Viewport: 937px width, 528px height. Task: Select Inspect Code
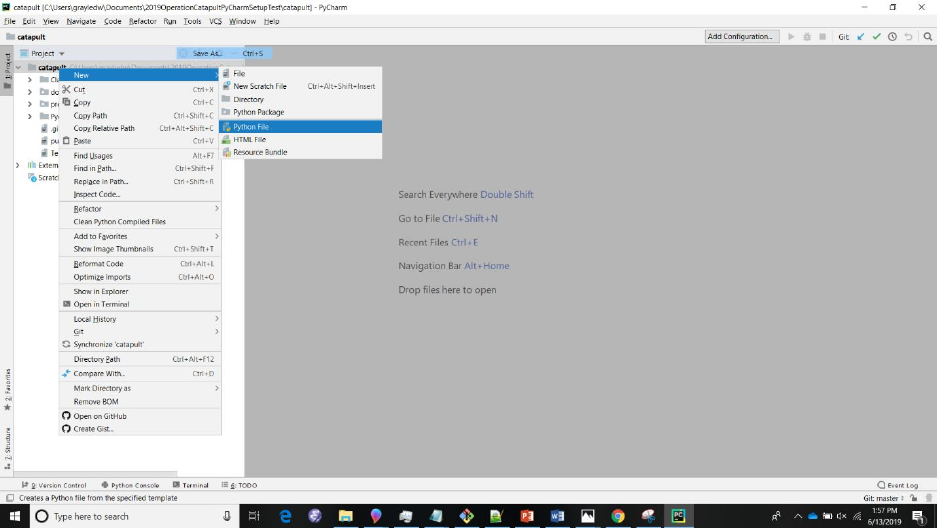[x=140, y=194]
